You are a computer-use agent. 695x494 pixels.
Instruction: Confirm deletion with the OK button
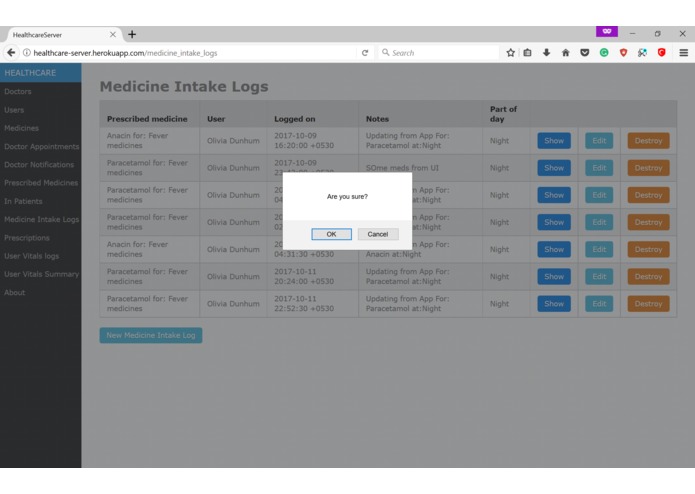click(x=331, y=234)
